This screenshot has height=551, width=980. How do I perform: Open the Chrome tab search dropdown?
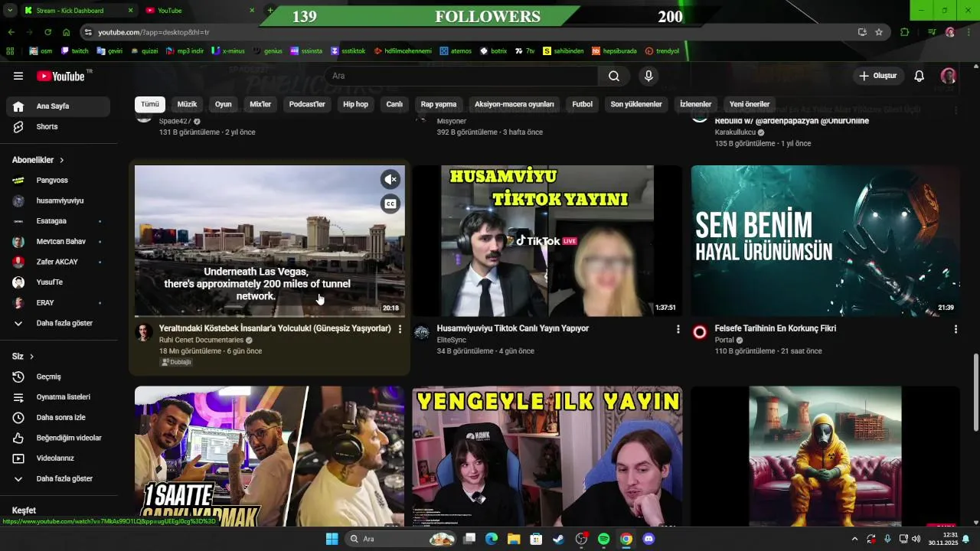(x=11, y=11)
